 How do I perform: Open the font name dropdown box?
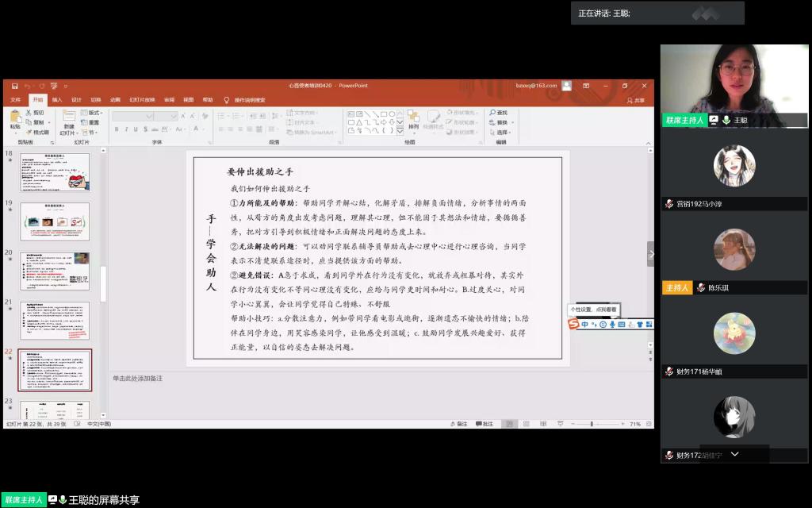[x=132, y=116]
